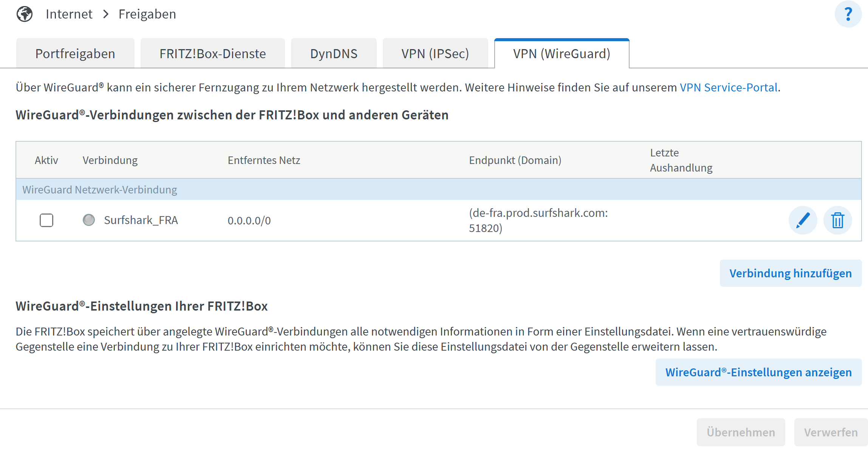Open the VPN Service-Portal link
The image size is (868, 450).
click(729, 88)
